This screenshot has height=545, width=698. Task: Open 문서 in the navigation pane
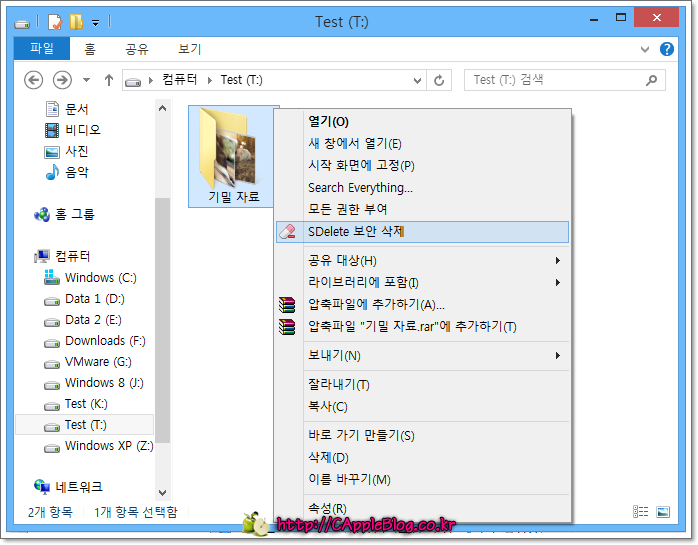pos(67,109)
